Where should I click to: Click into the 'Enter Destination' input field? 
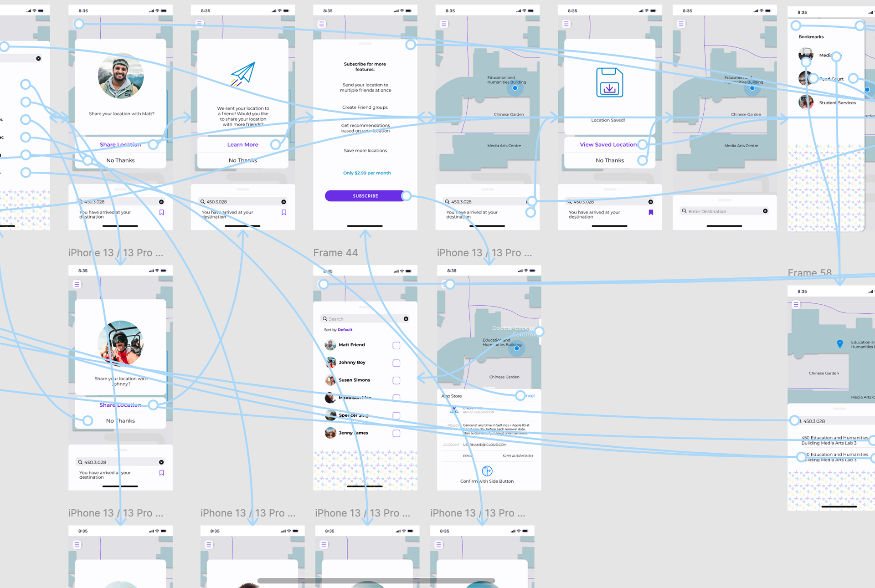pos(725,211)
